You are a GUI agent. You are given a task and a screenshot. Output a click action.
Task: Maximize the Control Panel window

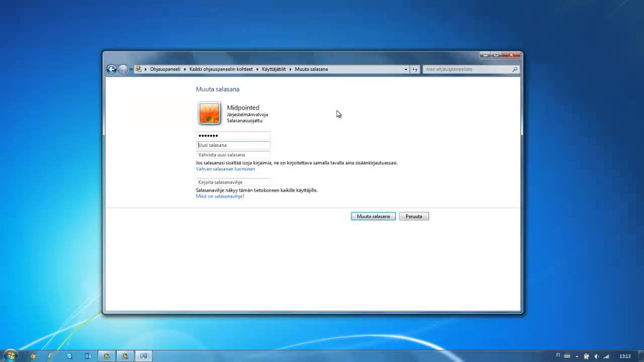coord(496,54)
